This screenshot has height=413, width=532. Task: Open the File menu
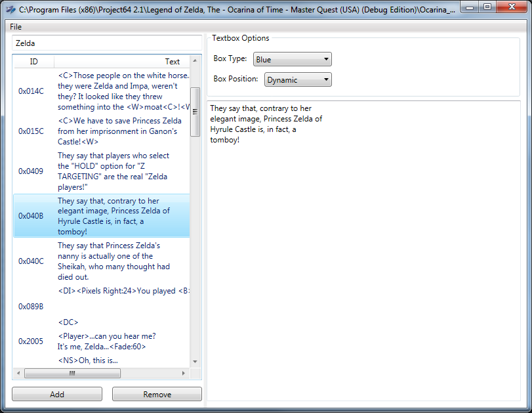[x=16, y=26]
